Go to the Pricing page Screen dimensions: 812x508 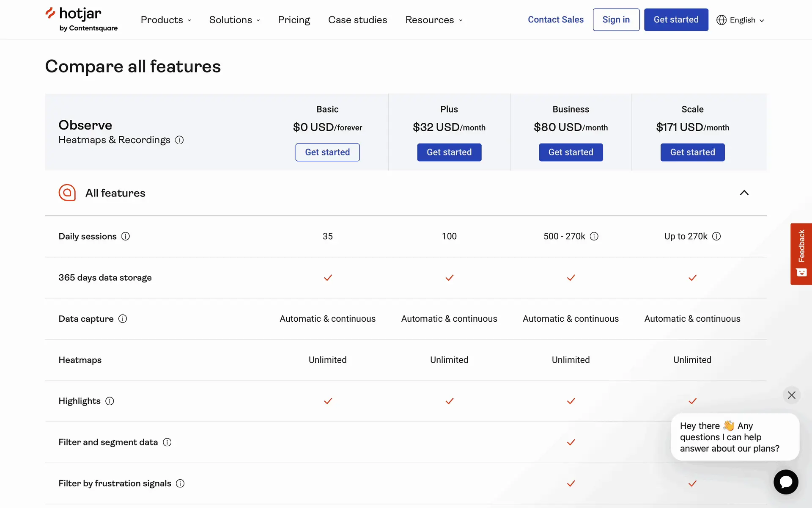point(294,20)
